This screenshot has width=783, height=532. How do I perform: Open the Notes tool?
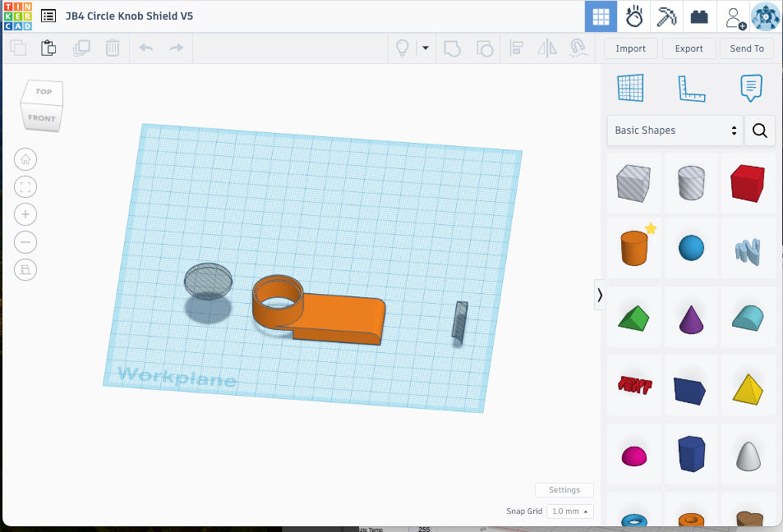tap(750, 88)
